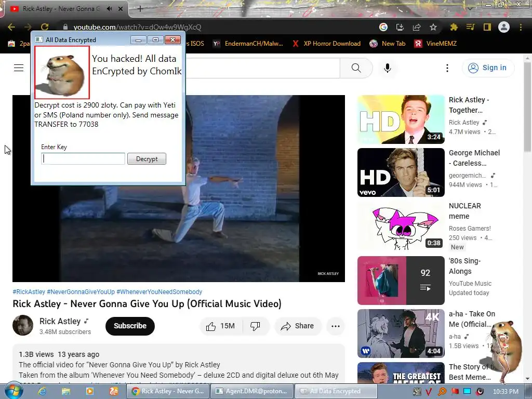The image size is (532, 399).
Task: Click the video player area
Action: 179,188
